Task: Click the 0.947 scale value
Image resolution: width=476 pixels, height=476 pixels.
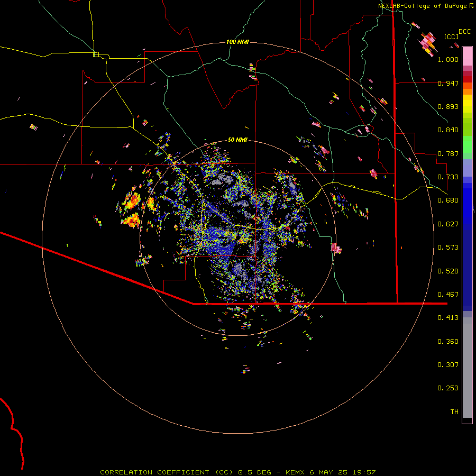Action: tap(448, 83)
